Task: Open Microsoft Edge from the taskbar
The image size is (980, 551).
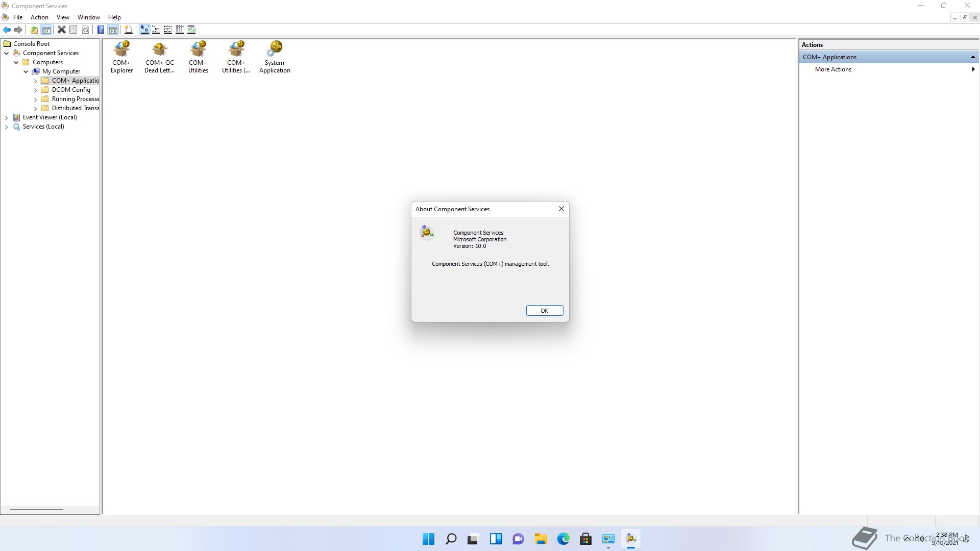Action: (563, 539)
